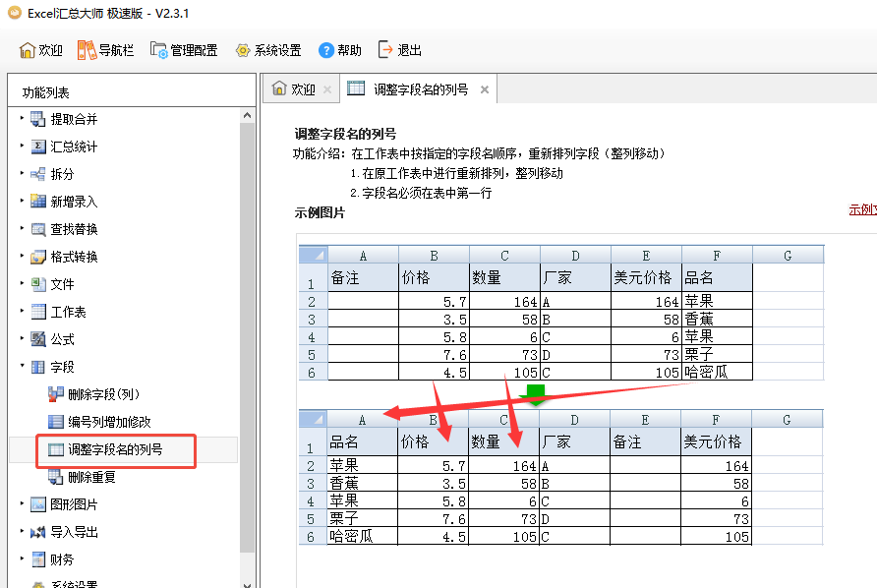The height and width of the screenshot is (588, 877).
Task: Collapse the 字段 tree node
Action: [x=22, y=367]
